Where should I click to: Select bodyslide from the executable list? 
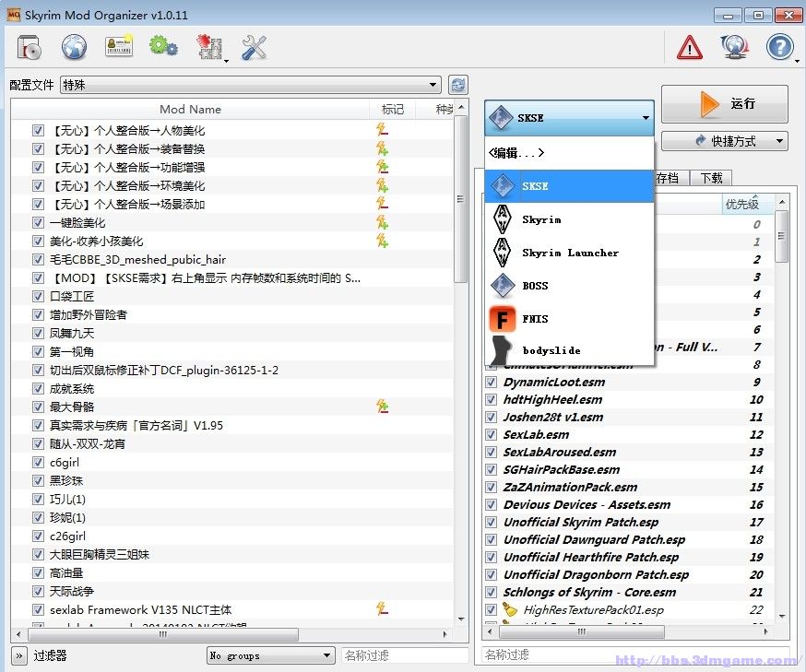[x=569, y=350]
